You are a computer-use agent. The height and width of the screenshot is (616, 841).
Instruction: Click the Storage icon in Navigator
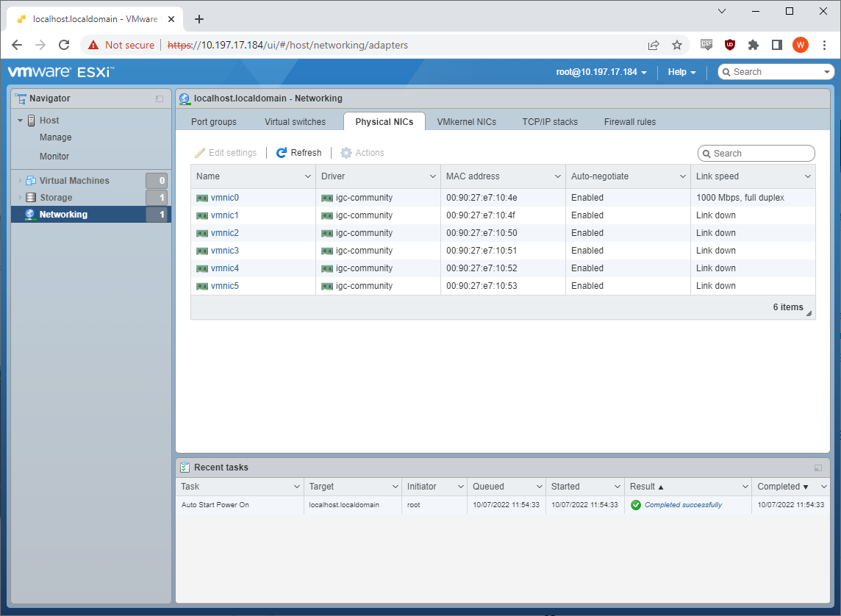coord(31,198)
